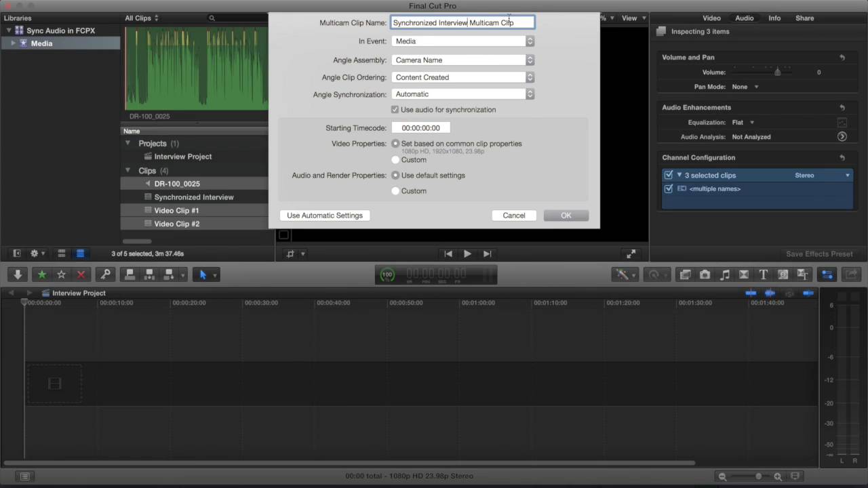Screen dimensions: 868x488
Task: Select Custom under Video Properties
Action: click(395, 160)
